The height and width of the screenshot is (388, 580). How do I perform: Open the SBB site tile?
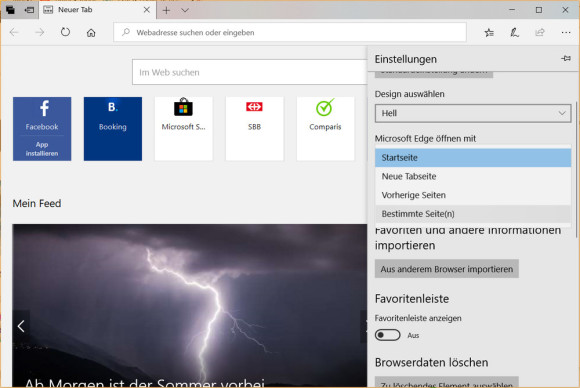pos(254,129)
